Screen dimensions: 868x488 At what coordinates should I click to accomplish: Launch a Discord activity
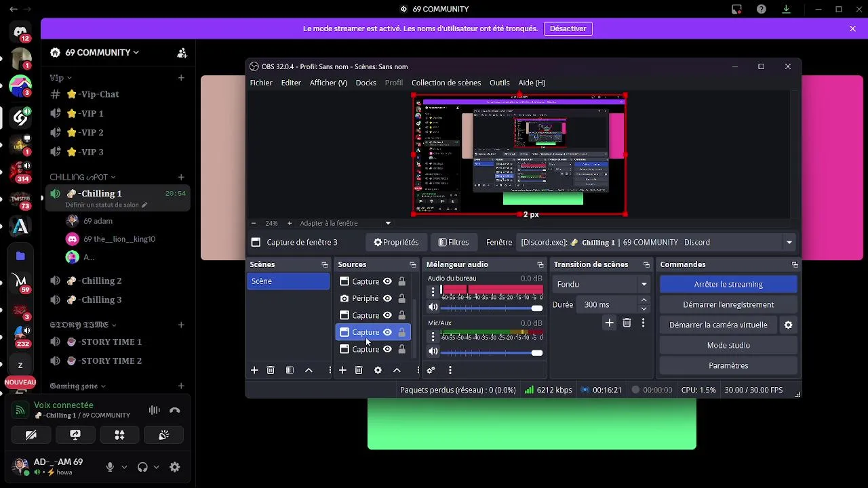119,435
